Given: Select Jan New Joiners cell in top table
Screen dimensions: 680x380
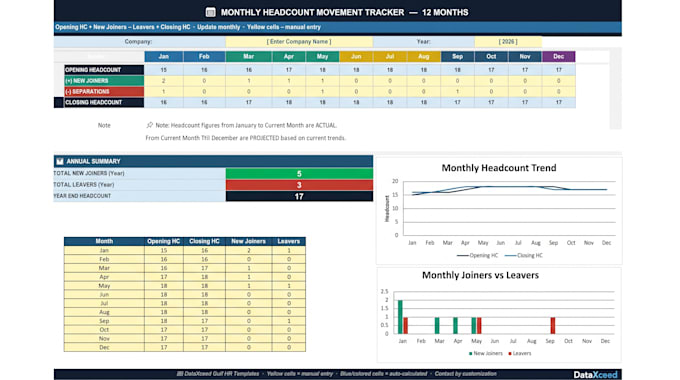Looking at the screenshot, I should tap(163, 81).
